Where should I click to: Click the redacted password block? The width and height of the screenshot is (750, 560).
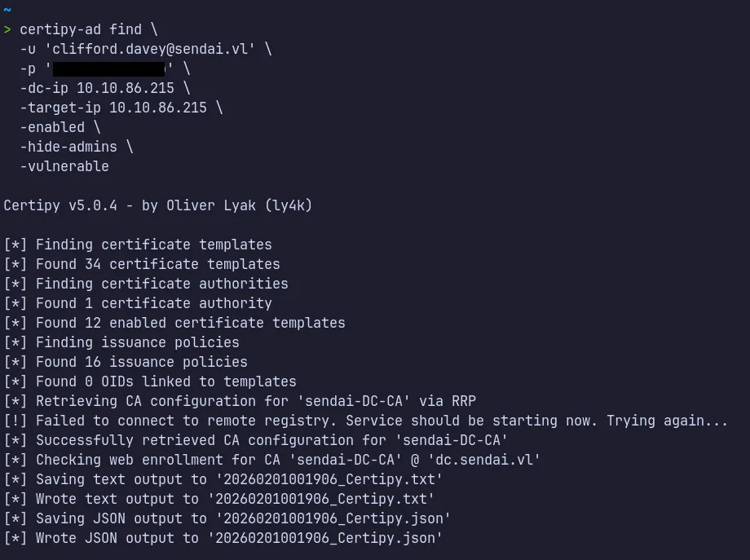coord(108,68)
